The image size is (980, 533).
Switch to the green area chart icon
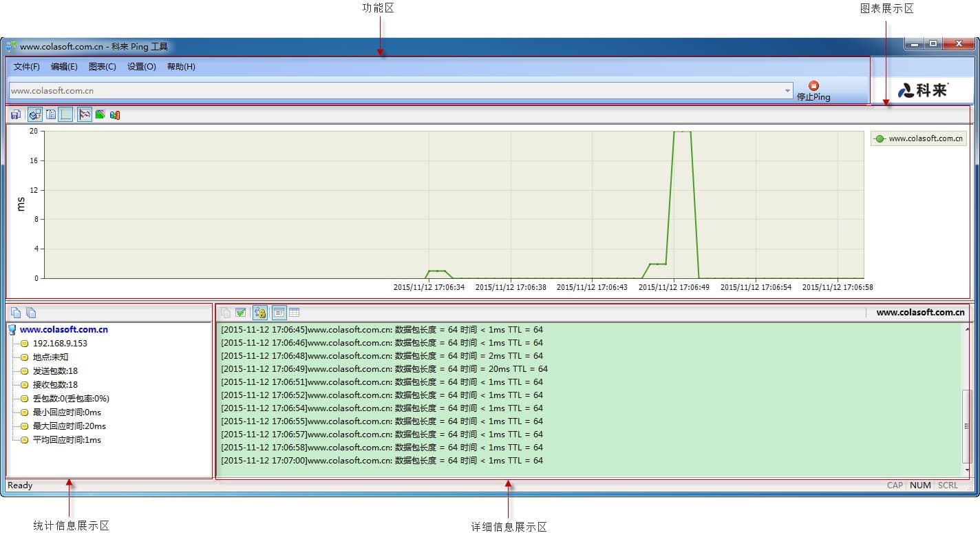[100, 115]
